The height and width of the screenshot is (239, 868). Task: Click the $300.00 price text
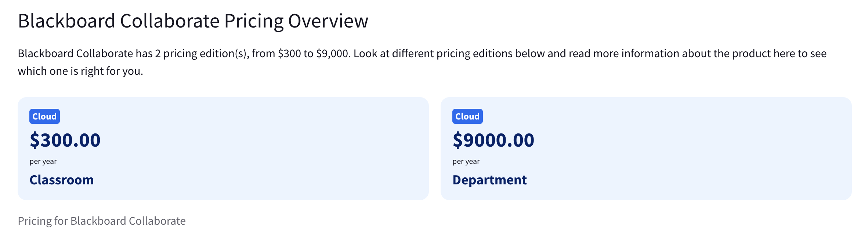[x=65, y=140]
